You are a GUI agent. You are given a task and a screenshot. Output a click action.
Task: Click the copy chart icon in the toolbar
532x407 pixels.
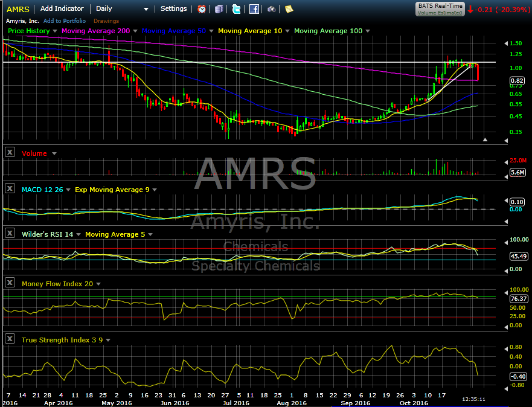click(x=219, y=9)
